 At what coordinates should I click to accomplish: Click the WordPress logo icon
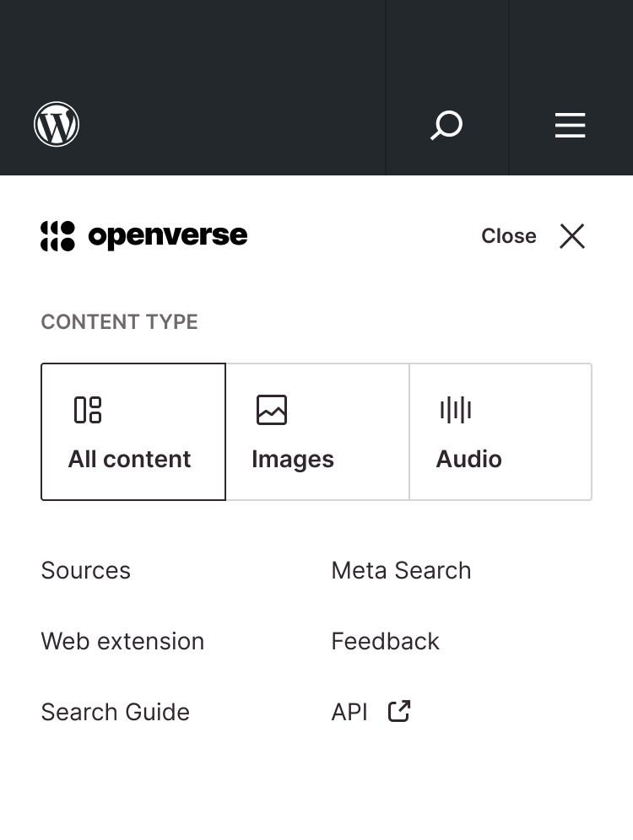coord(56,124)
